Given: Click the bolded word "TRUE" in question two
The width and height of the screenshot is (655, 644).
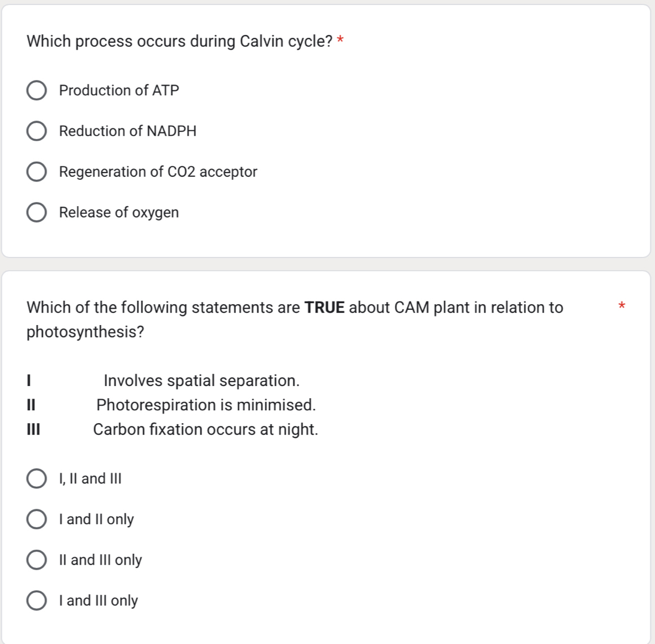Looking at the screenshot, I should pos(324,308).
